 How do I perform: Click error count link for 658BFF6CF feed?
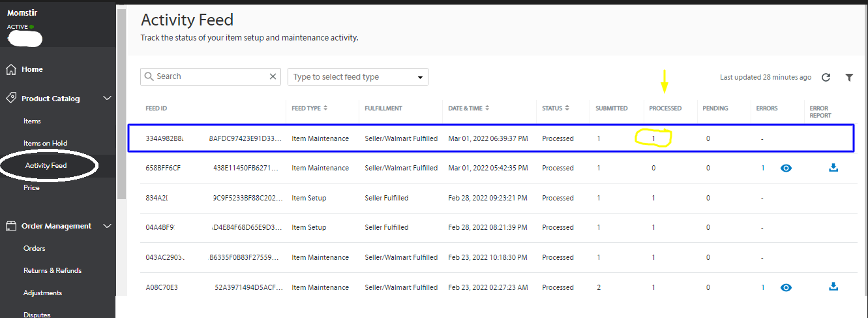click(x=762, y=168)
